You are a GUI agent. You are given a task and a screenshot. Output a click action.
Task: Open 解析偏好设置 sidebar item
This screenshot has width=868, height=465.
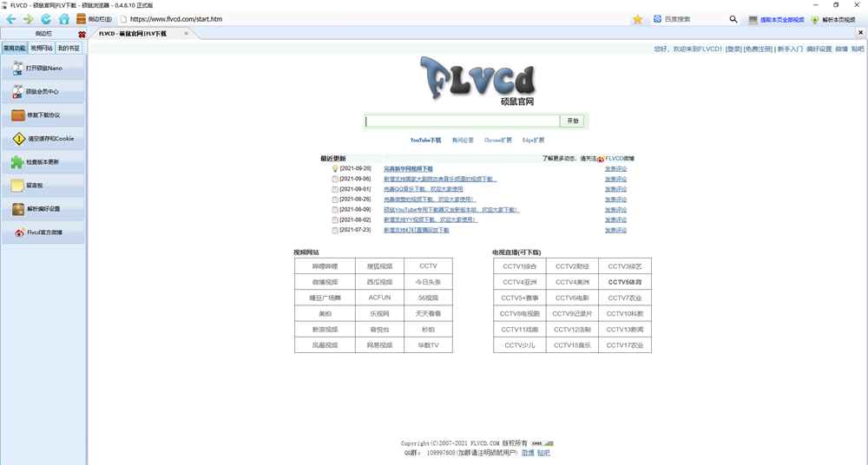point(43,209)
